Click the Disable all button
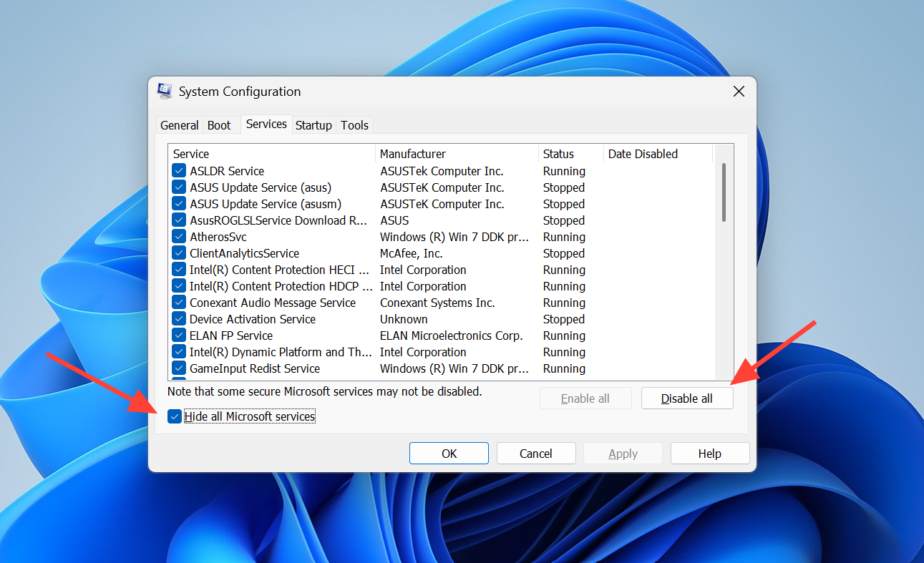This screenshot has height=563, width=924. [x=687, y=398]
